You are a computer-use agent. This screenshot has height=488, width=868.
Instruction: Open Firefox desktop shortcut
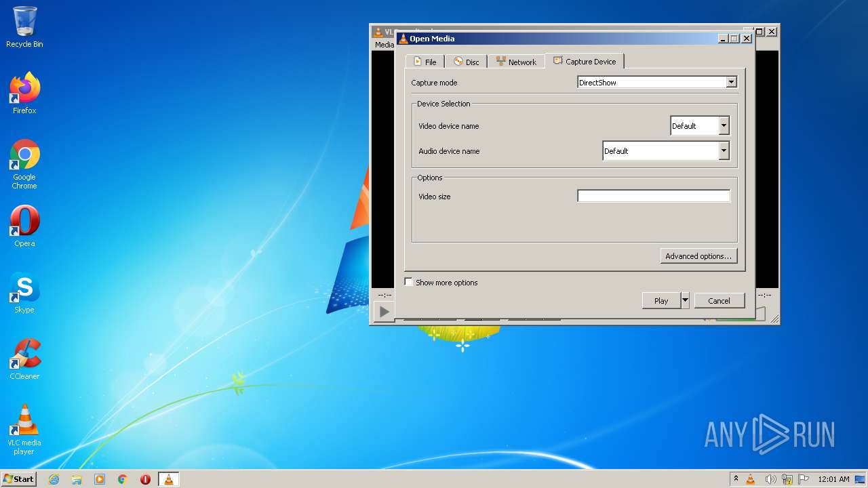(x=24, y=93)
